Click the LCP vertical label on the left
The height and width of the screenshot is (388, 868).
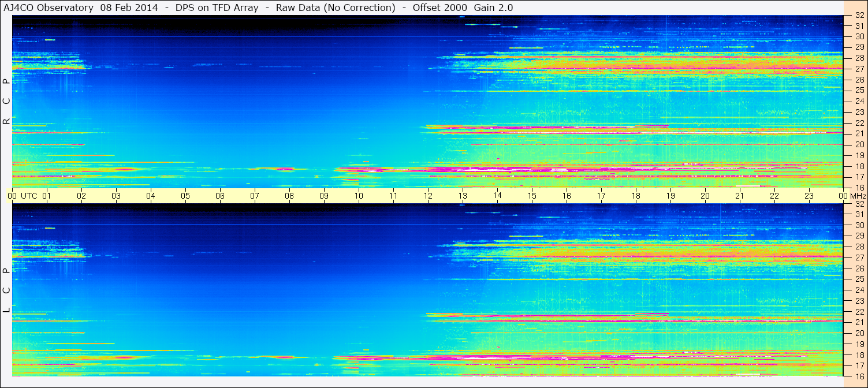coord(6,290)
